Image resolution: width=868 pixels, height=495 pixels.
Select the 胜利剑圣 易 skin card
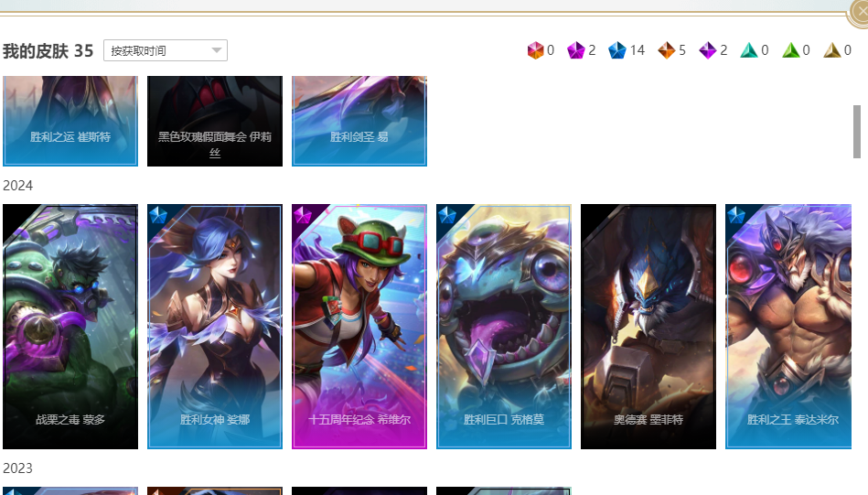(359, 121)
